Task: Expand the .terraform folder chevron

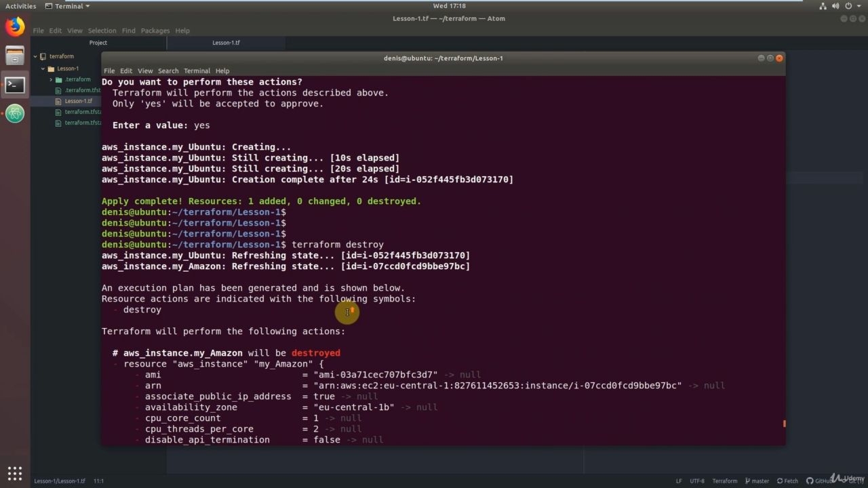Action: tap(51, 79)
